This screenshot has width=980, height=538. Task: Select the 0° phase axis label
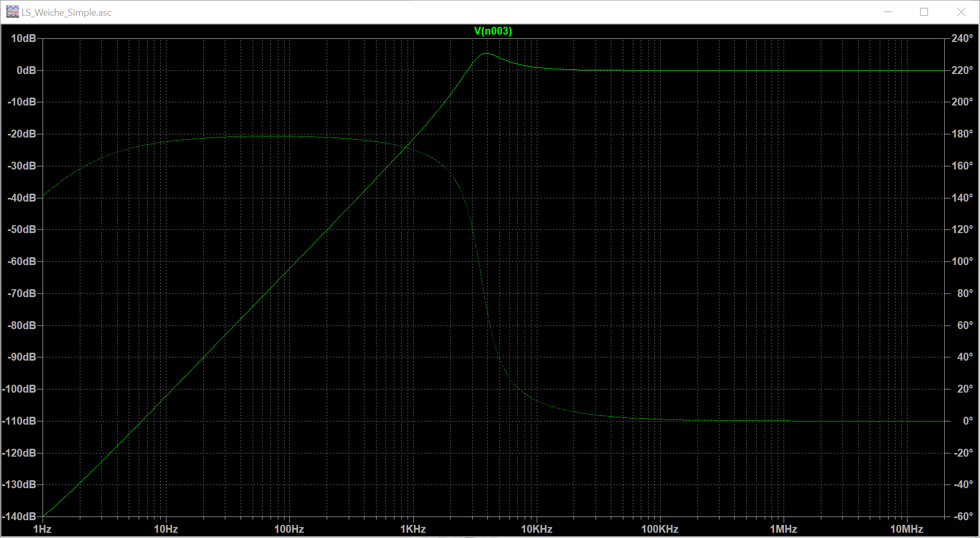click(968, 421)
